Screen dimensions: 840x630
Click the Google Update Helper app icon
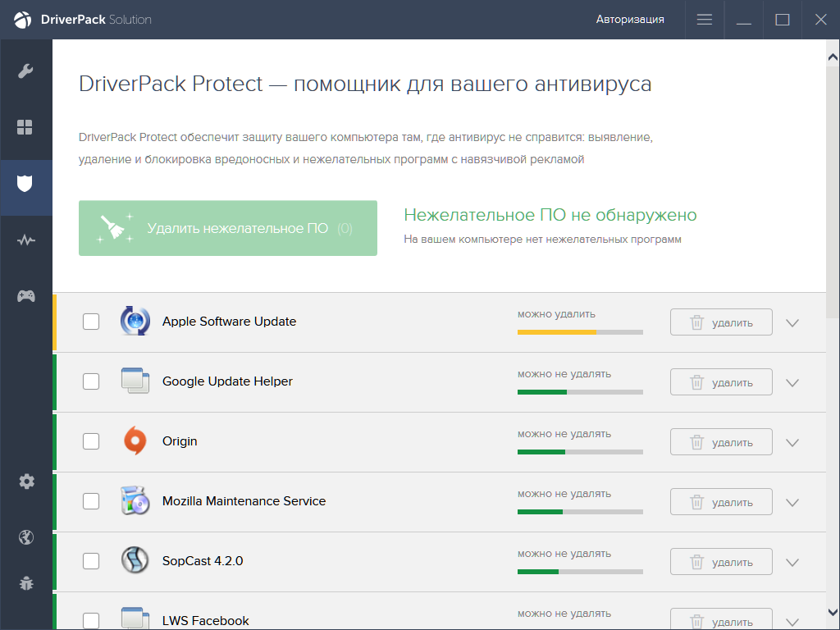click(135, 381)
